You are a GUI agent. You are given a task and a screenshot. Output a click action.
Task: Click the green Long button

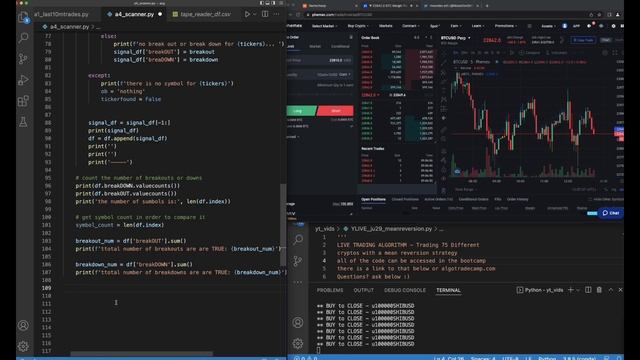point(302,111)
